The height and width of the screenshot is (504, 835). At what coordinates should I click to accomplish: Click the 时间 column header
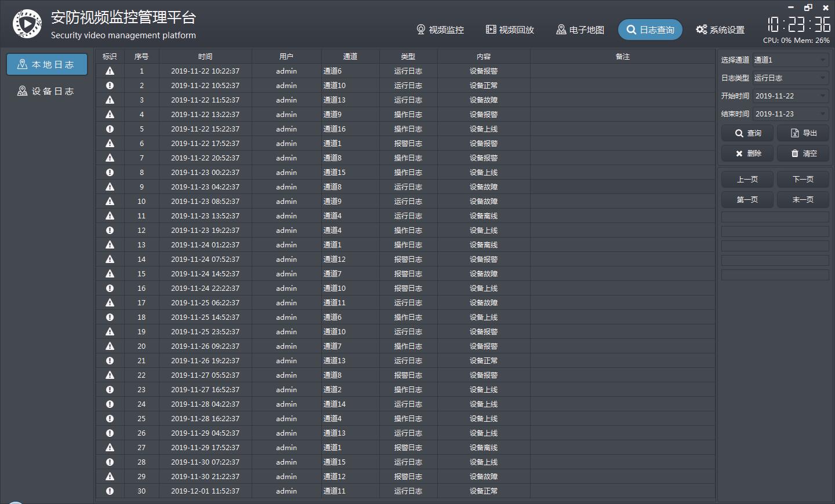205,56
